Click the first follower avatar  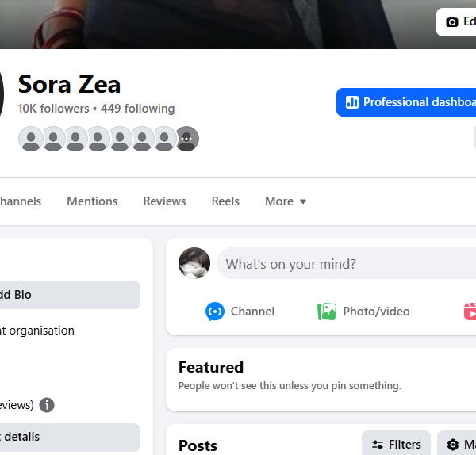[31, 139]
